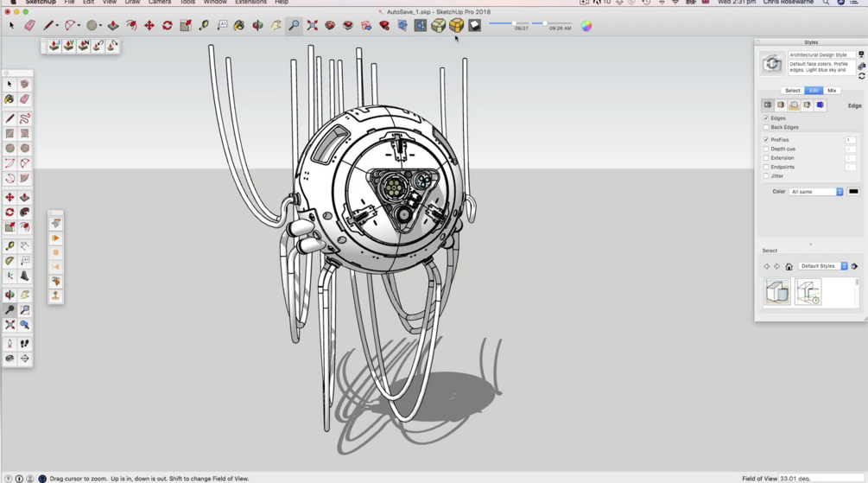Viewport: 868px width, 483px height.
Task: Activate the Walk footprints tool
Action: [24, 344]
